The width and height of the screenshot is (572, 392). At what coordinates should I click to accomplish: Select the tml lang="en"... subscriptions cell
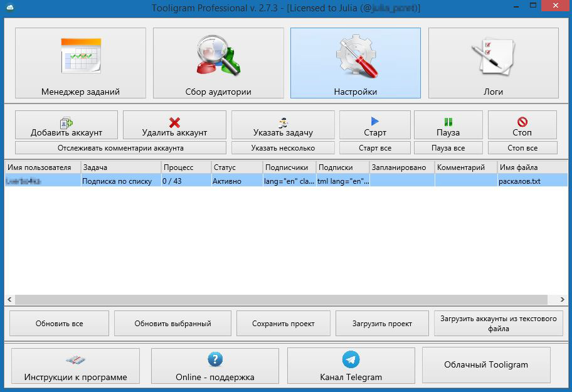coord(343,181)
